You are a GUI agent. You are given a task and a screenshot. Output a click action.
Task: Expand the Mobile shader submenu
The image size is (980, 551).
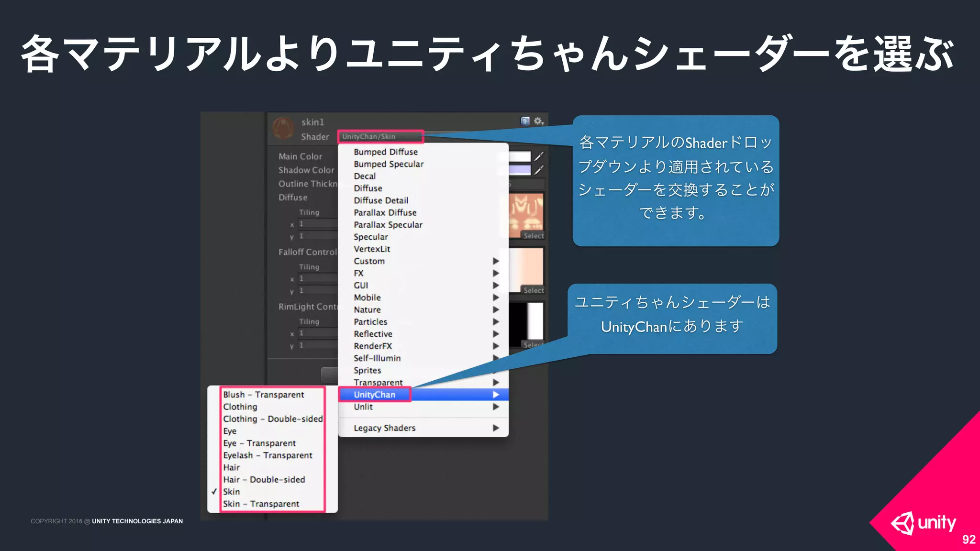pos(423,298)
